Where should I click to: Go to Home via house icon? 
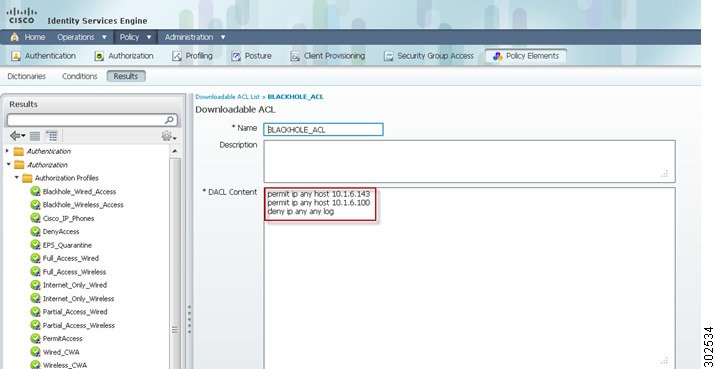click(15, 37)
